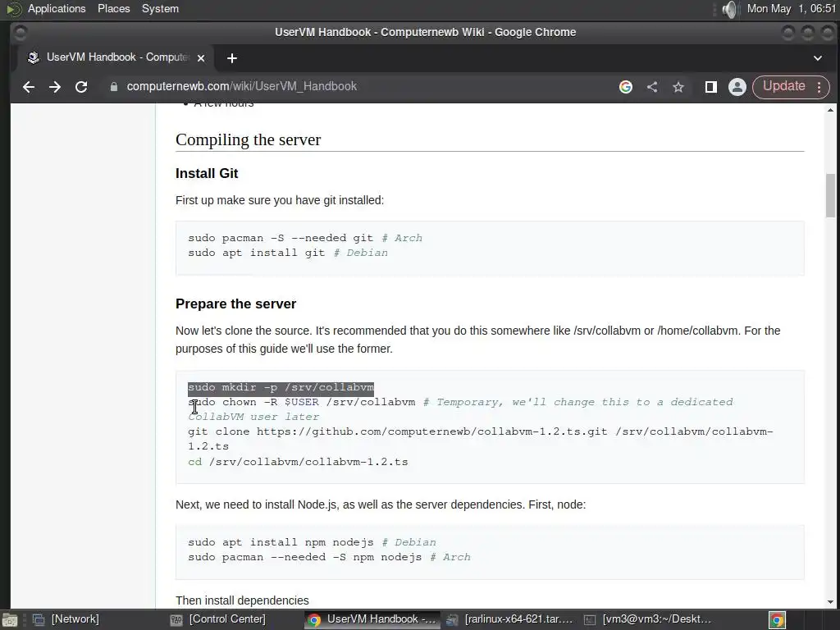This screenshot has width=840, height=630.
Task: Click 'First up make sure you have git' text
Action: [280, 200]
